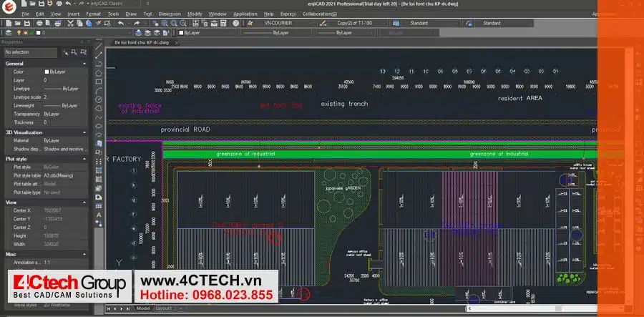Click the Open file icon in standard toolbar
This screenshot has width=644, height=317.
coord(18,24)
